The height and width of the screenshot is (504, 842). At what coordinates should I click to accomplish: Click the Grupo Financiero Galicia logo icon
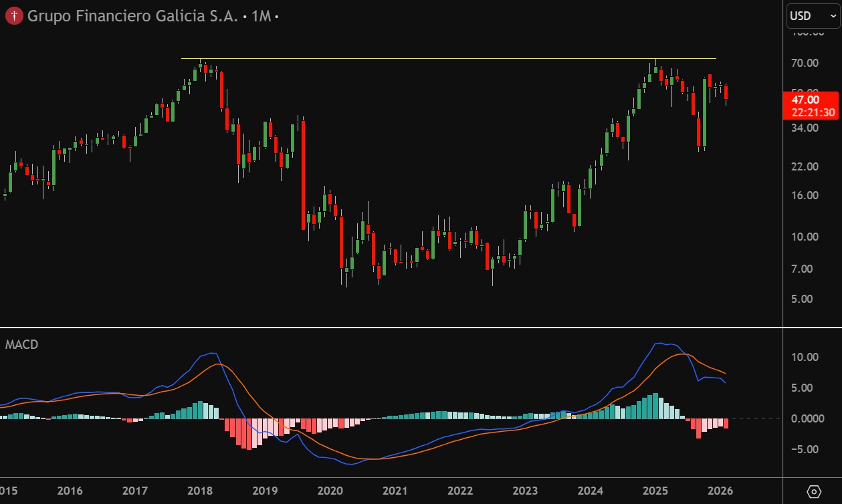click(x=13, y=16)
